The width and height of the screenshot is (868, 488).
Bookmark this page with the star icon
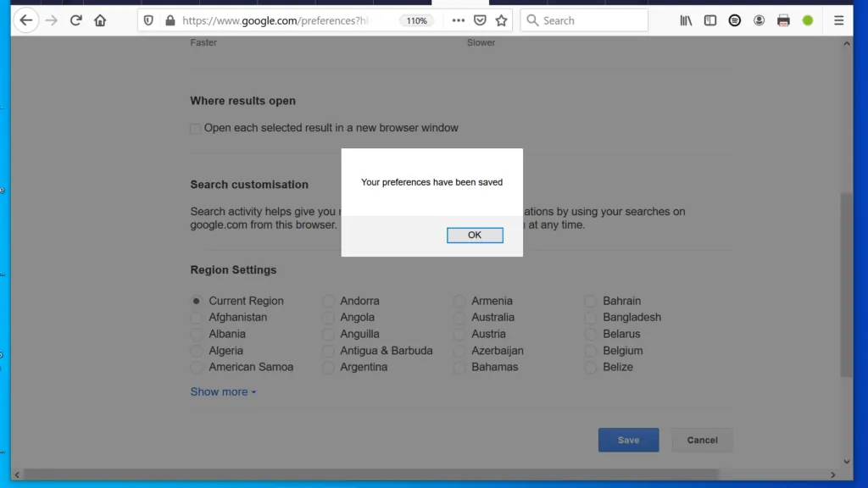tap(501, 20)
